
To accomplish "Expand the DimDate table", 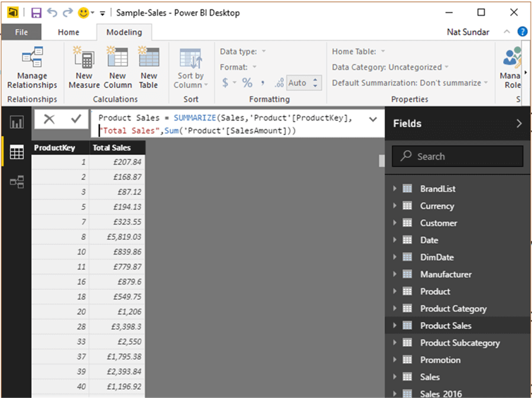I will tap(395, 257).
